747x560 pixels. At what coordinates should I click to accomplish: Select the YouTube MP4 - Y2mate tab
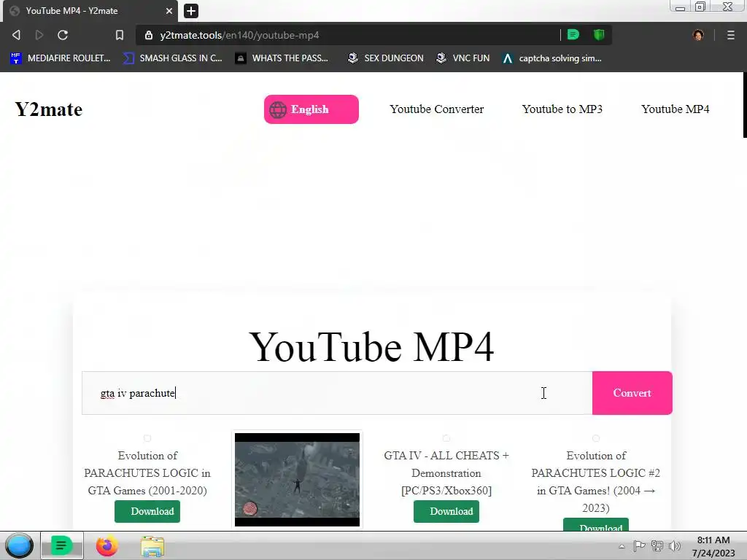(90, 10)
